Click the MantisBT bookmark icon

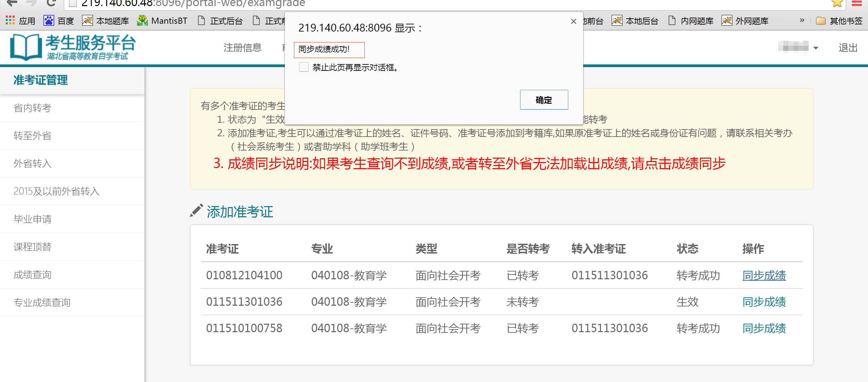click(x=142, y=21)
